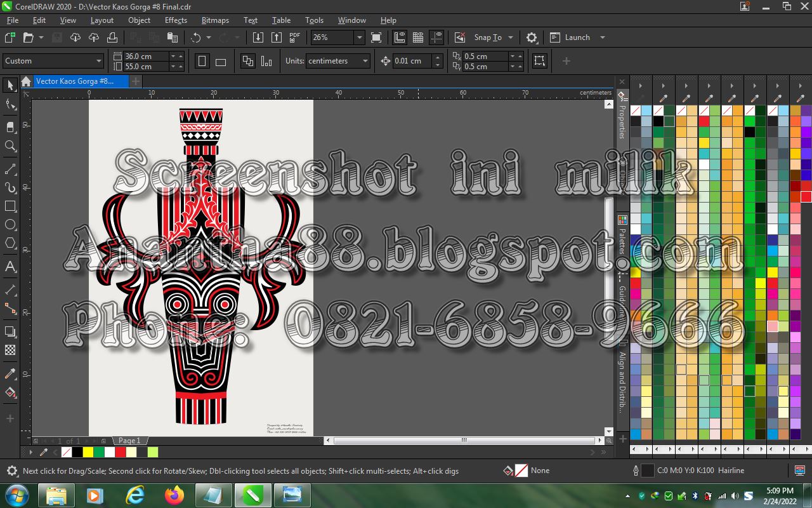Click the New document icon
The height and width of the screenshot is (508, 812).
10,37
